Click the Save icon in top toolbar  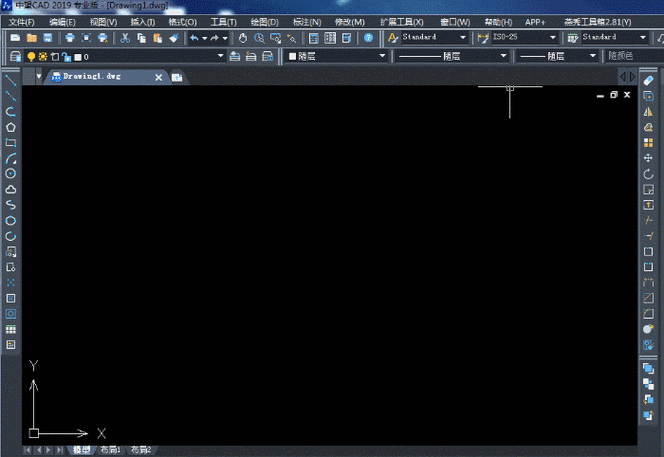point(48,38)
